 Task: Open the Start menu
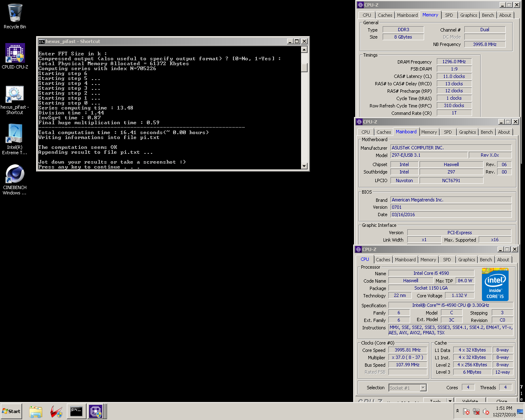(x=11, y=411)
